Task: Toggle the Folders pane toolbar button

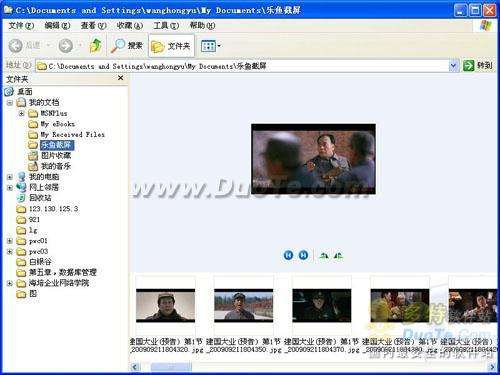Action: 171,46
